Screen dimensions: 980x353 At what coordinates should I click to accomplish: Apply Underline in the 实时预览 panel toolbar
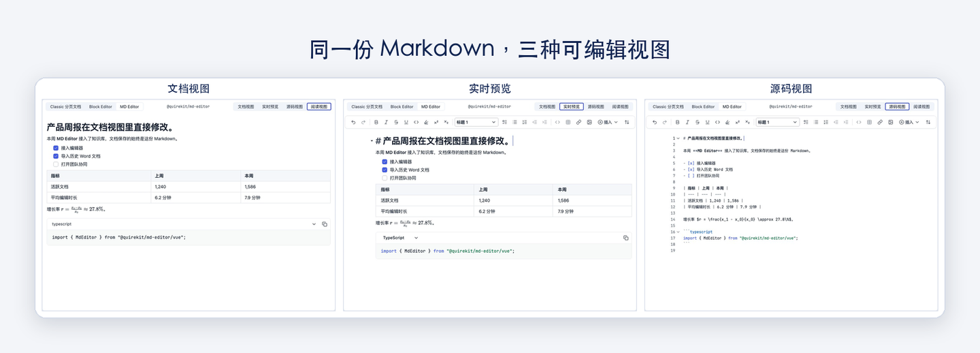pos(406,122)
